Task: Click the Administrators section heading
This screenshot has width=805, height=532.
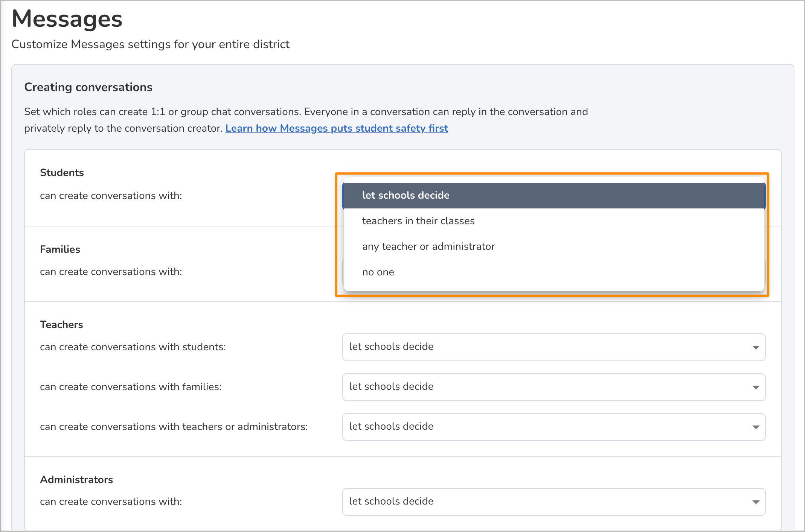Action: pyautogui.click(x=76, y=480)
